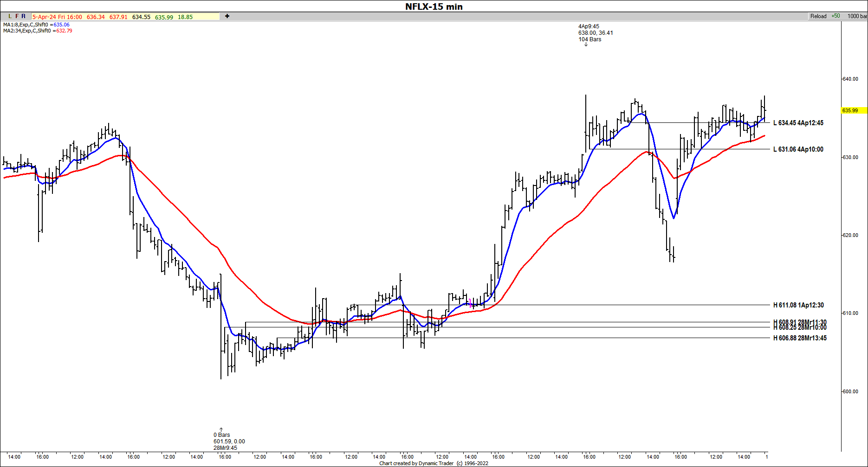Click the label L 631.06 4Ap10:00
The width and height of the screenshot is (868, 467).
click(x=798, y=149)
